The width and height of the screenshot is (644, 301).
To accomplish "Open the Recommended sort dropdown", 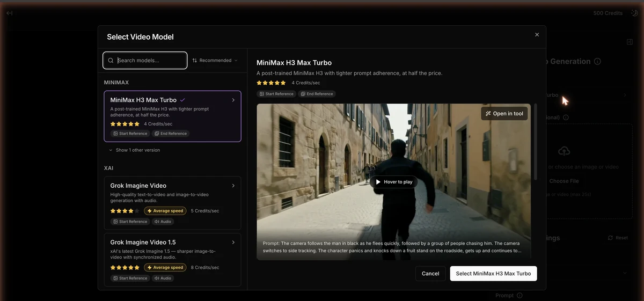I will pyautogui.click(x=215, y=61).
